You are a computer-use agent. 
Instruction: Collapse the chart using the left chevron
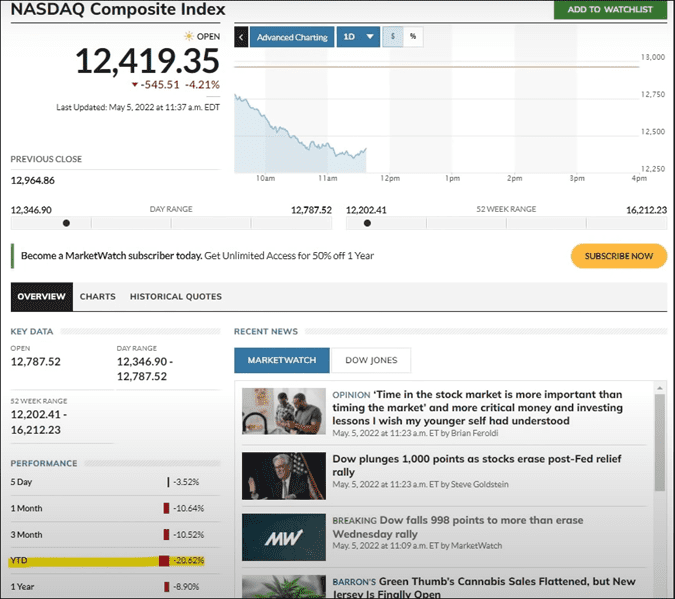(241, 37)
